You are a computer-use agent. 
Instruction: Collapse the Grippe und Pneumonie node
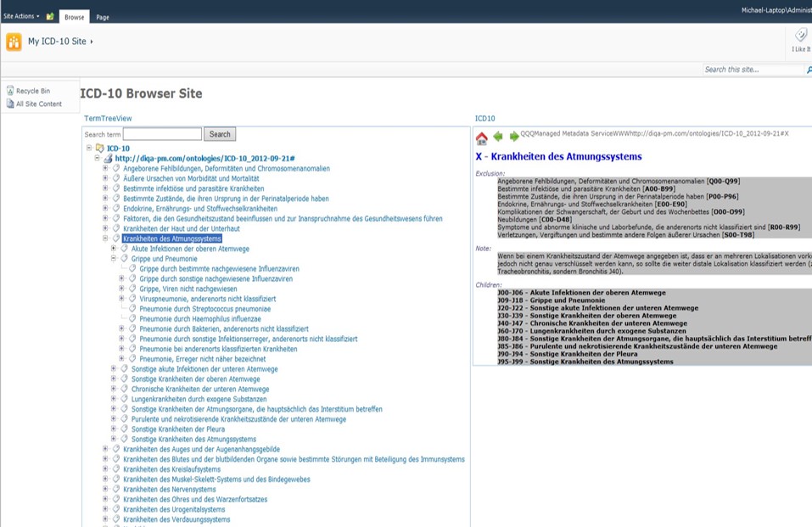tap(115, 259)
